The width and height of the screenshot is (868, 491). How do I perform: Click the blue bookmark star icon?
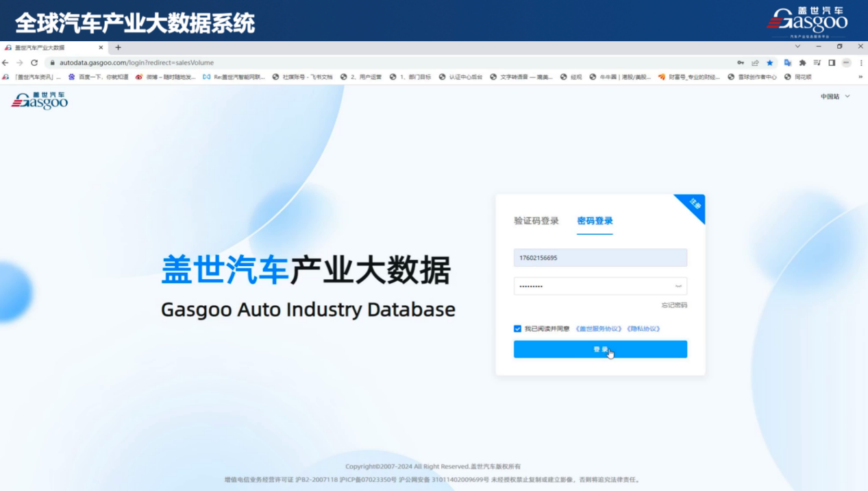coord(769,62)
